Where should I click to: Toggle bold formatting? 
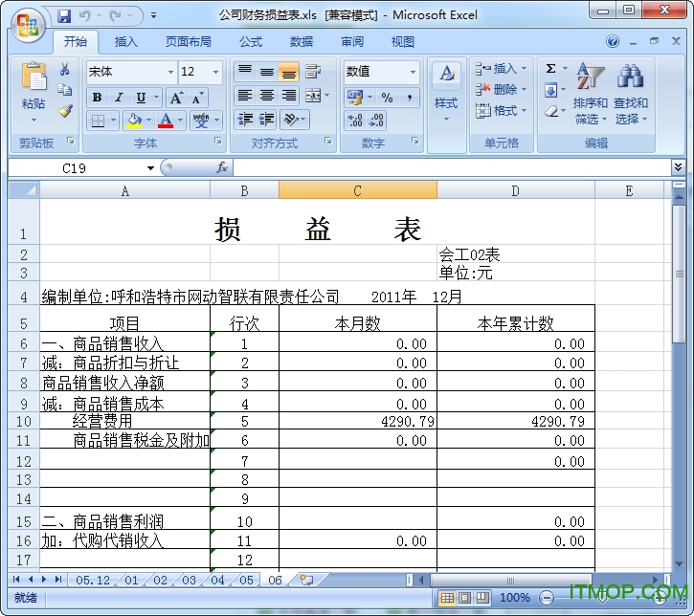coord(97,98)
